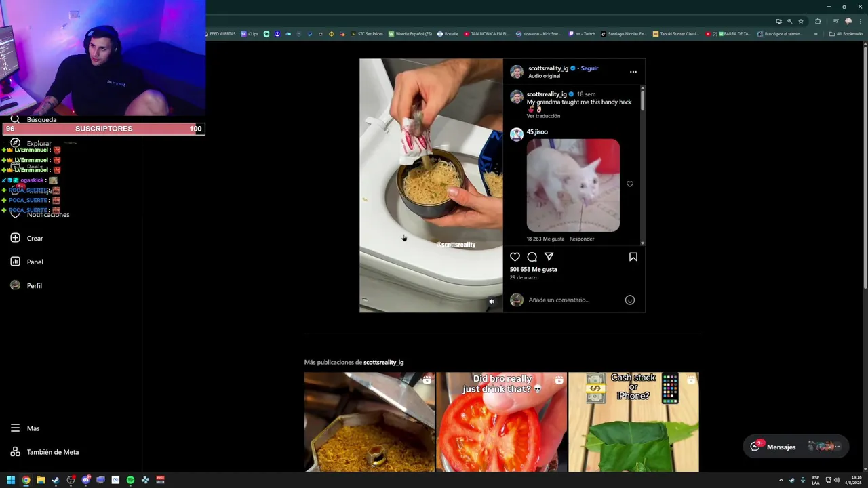Open the Chrome extensions puzzle icon
The height and width of the screenshot is (488, 868).
pyautogui.click(x=818, y=21)
